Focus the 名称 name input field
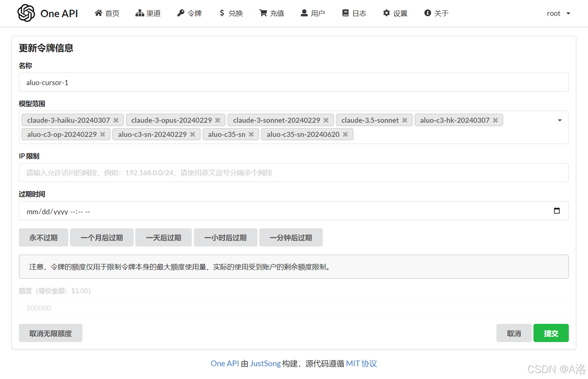This screenshot has height=379, width=588. (294, 82)
